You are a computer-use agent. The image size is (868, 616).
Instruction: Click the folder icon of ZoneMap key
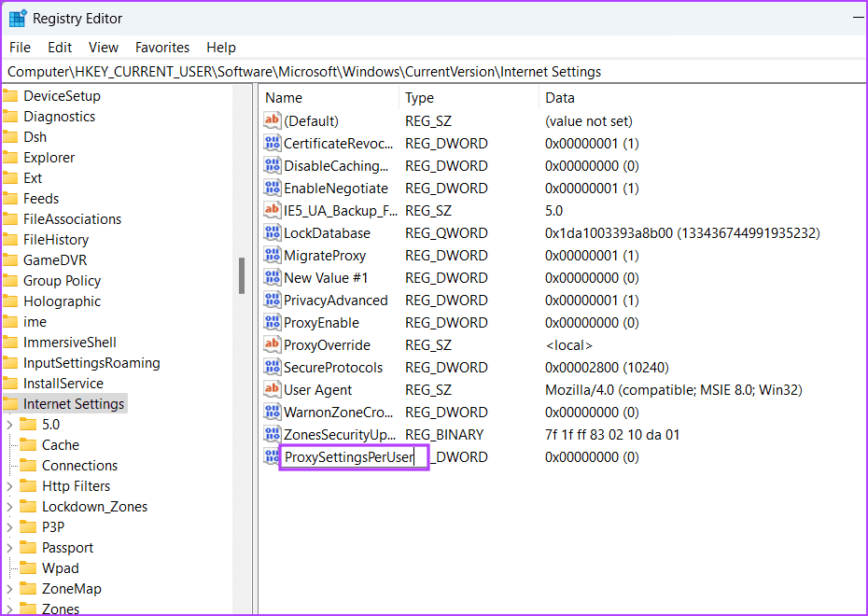tap(28, 588)
